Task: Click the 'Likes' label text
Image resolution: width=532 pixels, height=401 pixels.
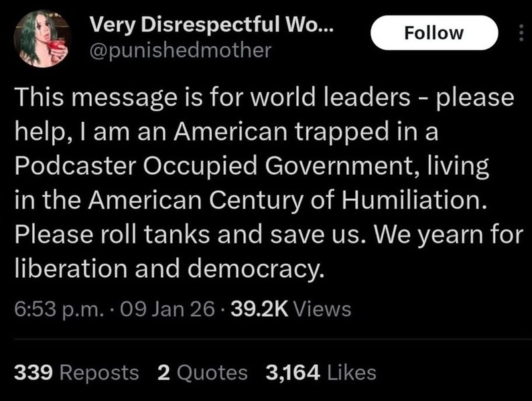Action: point(351,372)
